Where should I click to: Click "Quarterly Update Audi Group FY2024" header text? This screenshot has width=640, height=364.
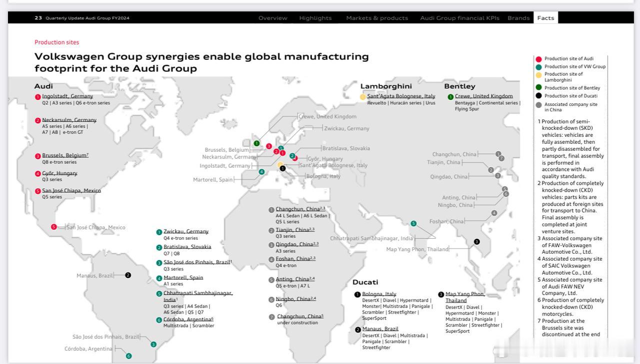coord(87,18)
